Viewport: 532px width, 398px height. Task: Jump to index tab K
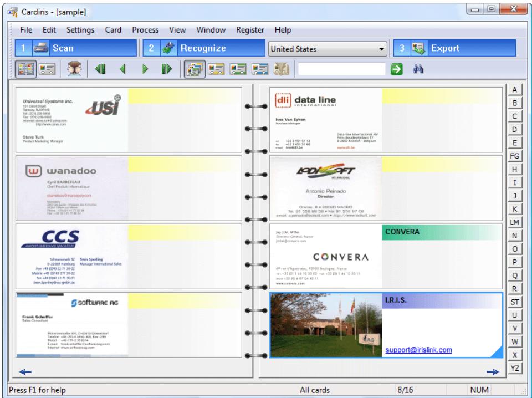click(x=515, y=209)
